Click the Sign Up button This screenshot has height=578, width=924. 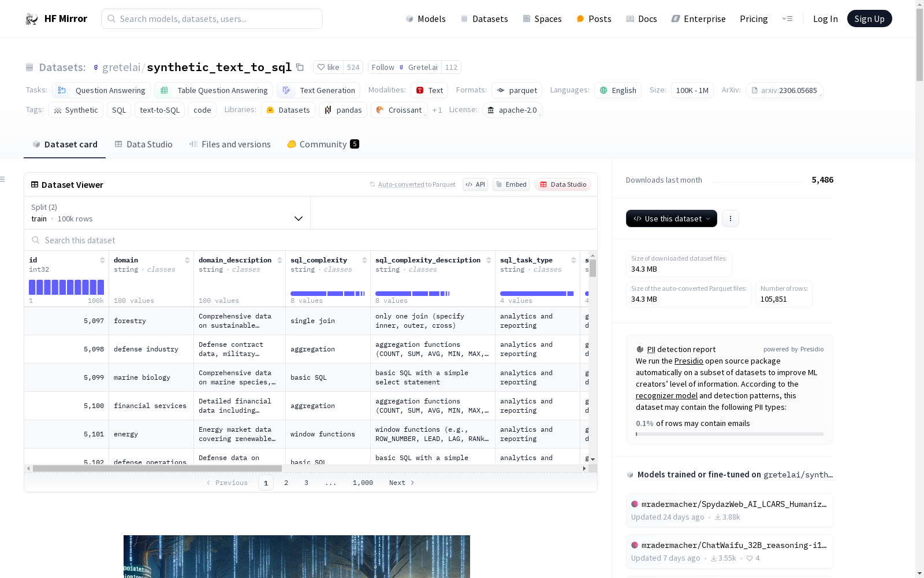869,18
